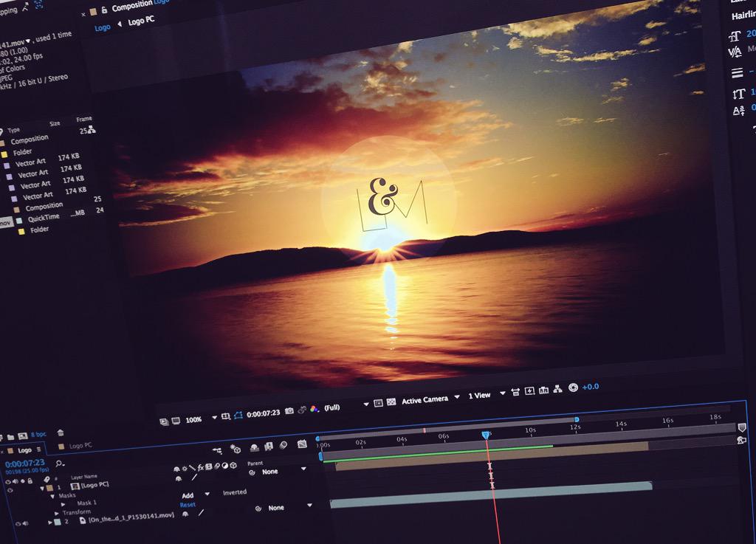Switch to the Logo timeline tab

(x=24, y=450)
